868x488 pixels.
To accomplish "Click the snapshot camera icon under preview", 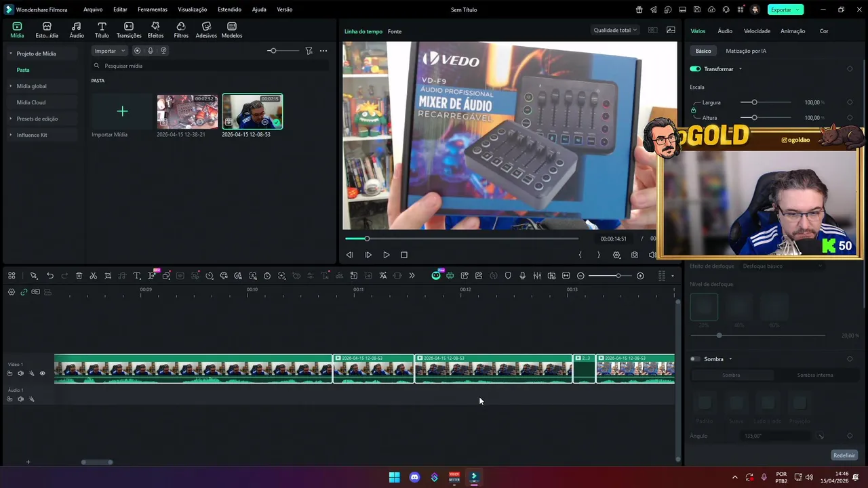I will tap(635, 255).
